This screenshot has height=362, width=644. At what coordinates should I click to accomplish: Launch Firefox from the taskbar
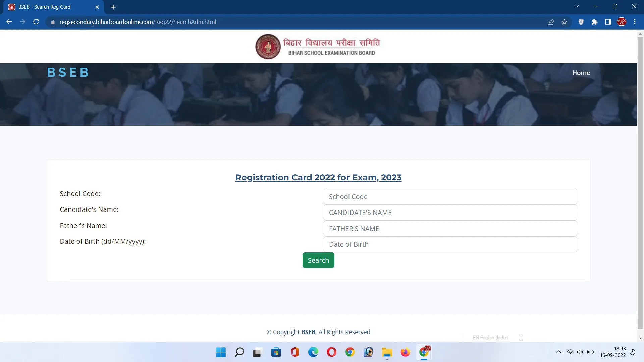pyautogui.click(x=406, y=352)
